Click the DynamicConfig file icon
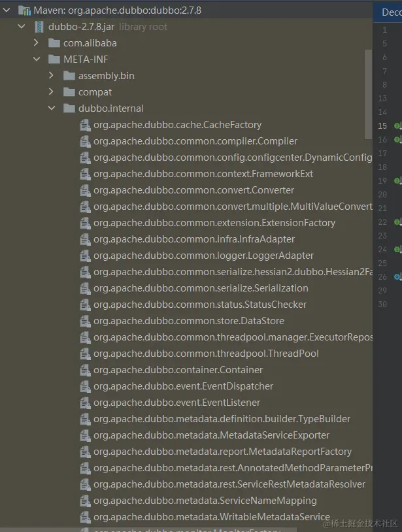This screenshot has width=402, height=532. click(85, 158)
